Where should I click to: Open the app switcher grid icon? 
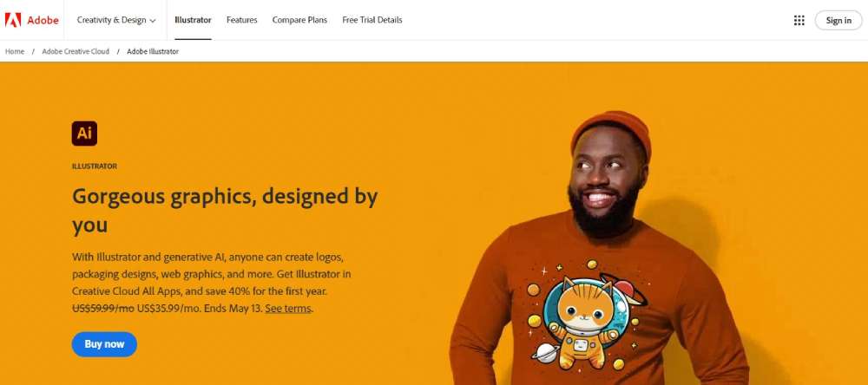point(799,20)
